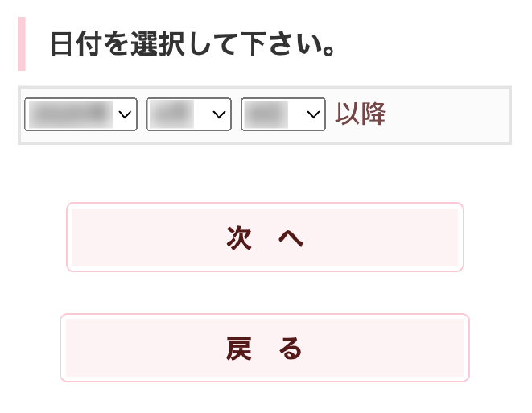Click the blurred value in the middle dropdown
This screenshot has width=532, height=413.
171,114
